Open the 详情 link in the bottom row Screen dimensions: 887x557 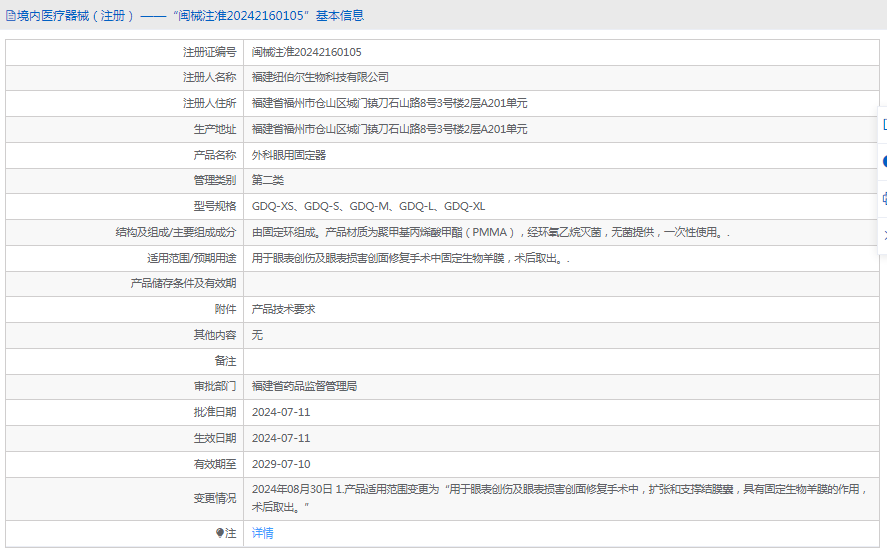tap(262, 533)
